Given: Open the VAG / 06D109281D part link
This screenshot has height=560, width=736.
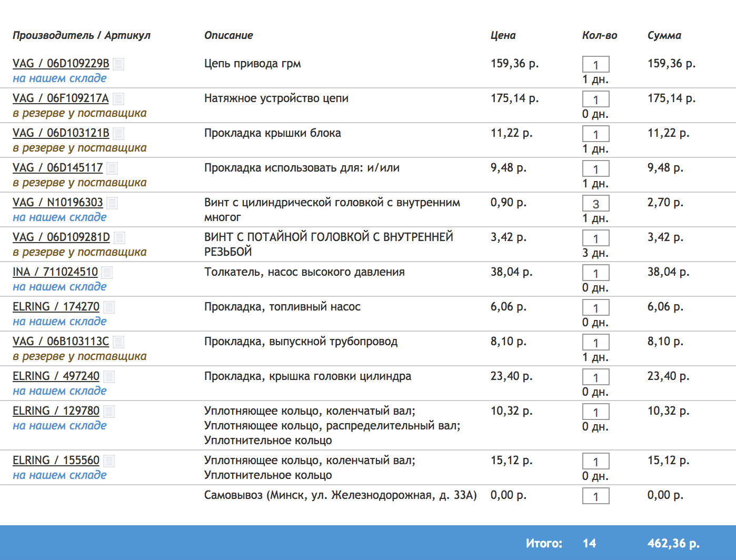Looking at the screenshot, I should pyautogui.click(x=61, y=237).
